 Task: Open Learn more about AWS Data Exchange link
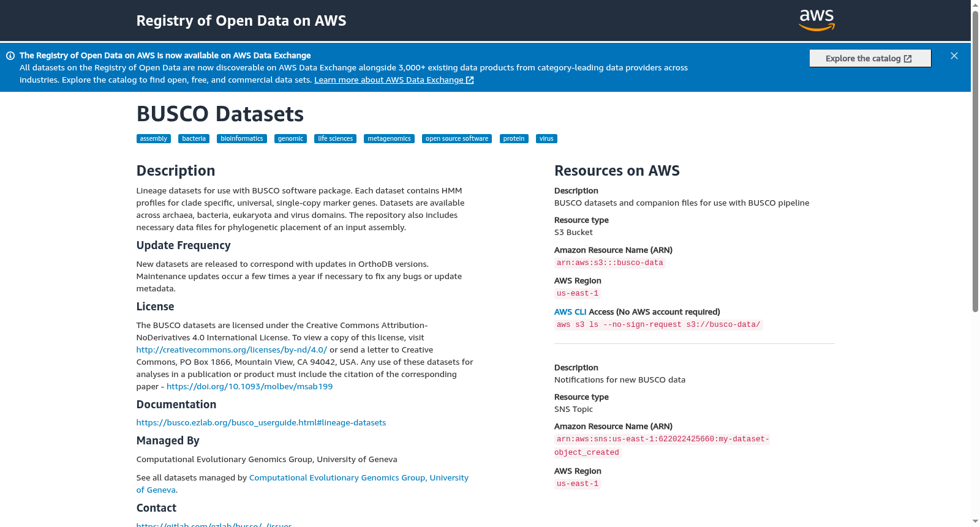pos(394,80)
